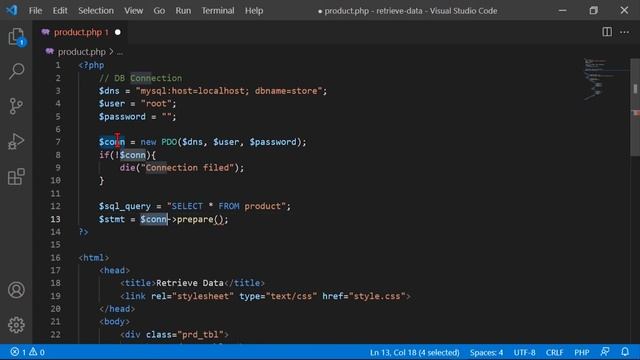The height and width of the screenshot is (360, 640).
Task: Change line endings via CRLF
Action: [554, 352]
